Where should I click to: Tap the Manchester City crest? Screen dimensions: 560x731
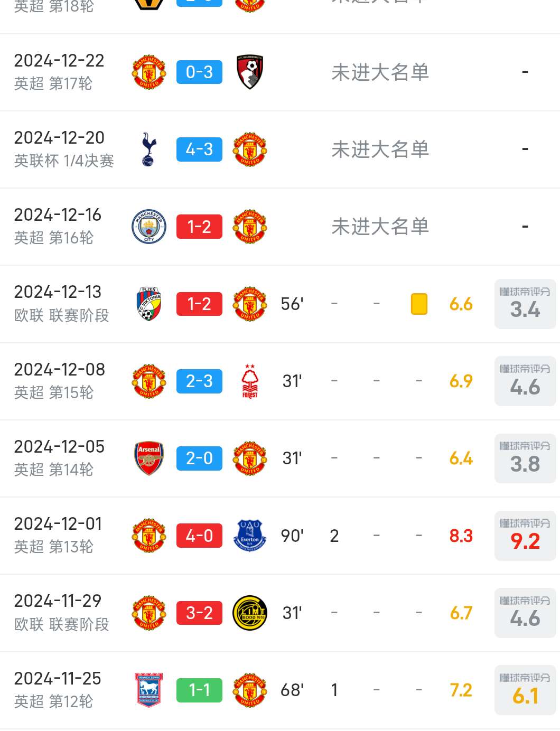[x=149, y=227]
